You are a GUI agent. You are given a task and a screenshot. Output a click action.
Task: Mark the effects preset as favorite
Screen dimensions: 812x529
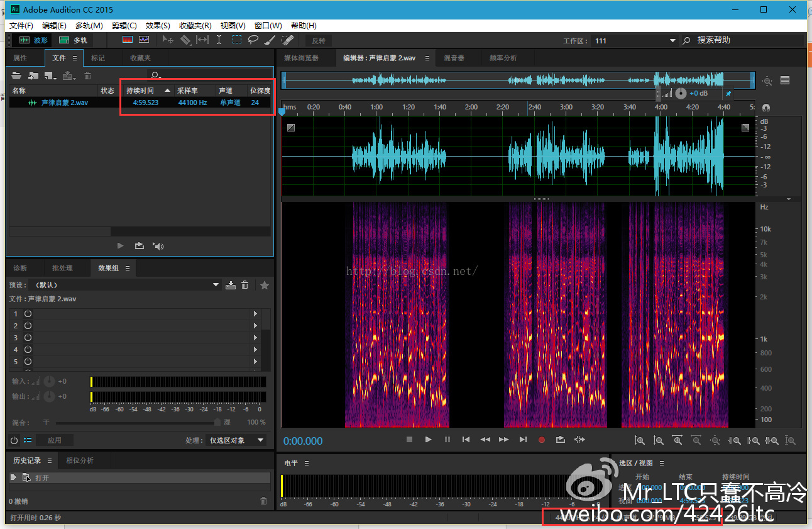(x=265, y=285)
